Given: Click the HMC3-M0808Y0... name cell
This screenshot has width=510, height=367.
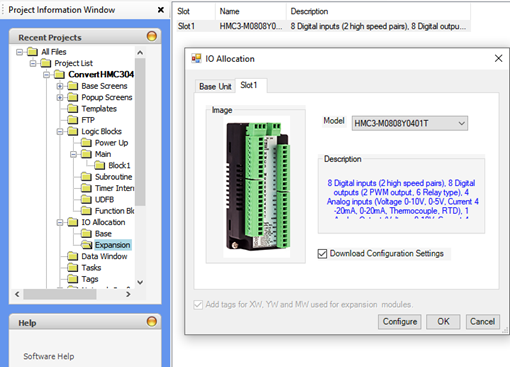Looking at the screenshot, I should [x=251, y=26].
